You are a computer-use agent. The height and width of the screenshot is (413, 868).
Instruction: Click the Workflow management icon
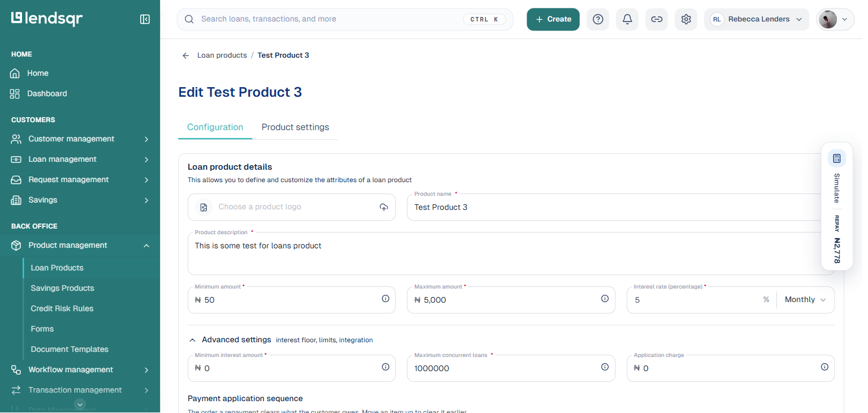(x=16, y=370)
